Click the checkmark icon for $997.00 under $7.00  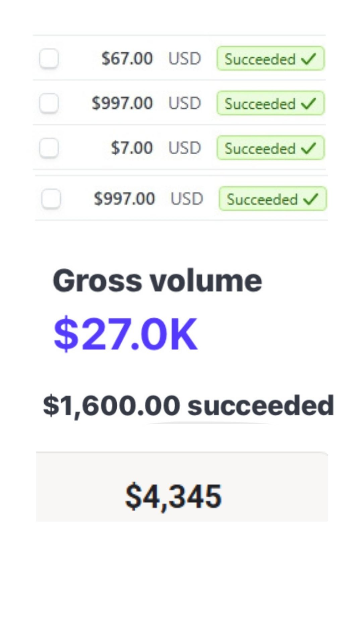pyautogui.click(x=311, y=199)
